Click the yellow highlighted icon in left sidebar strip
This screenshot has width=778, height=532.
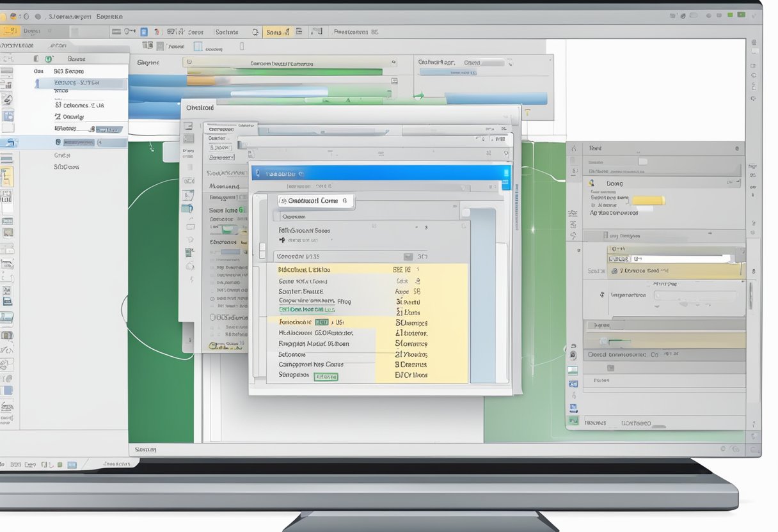point(7,176)
